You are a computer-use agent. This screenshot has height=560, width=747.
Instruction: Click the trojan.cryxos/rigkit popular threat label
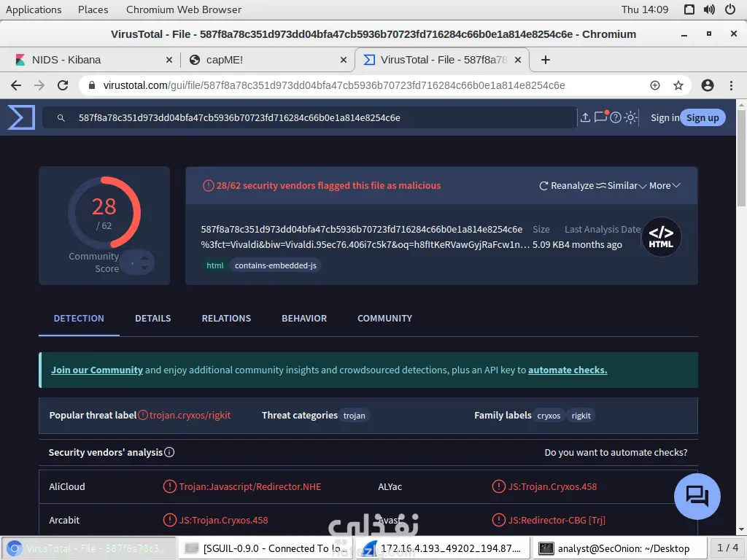click(x=190, y=415)
